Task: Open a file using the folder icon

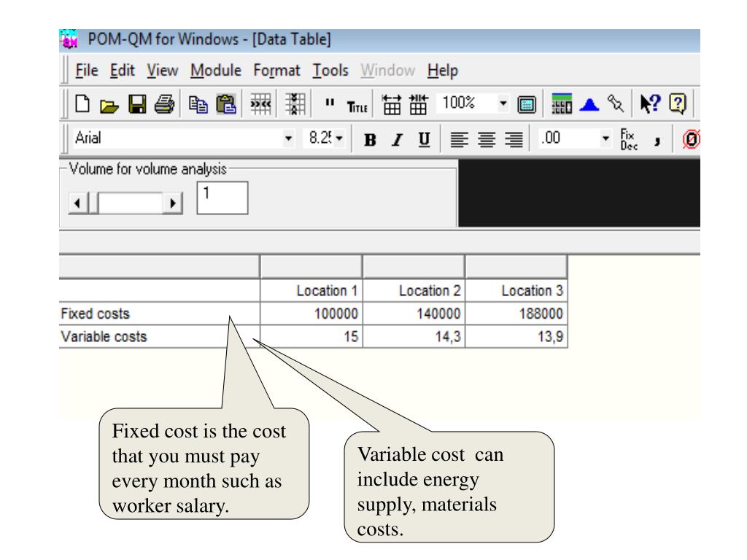Action: tap(109, 104)
